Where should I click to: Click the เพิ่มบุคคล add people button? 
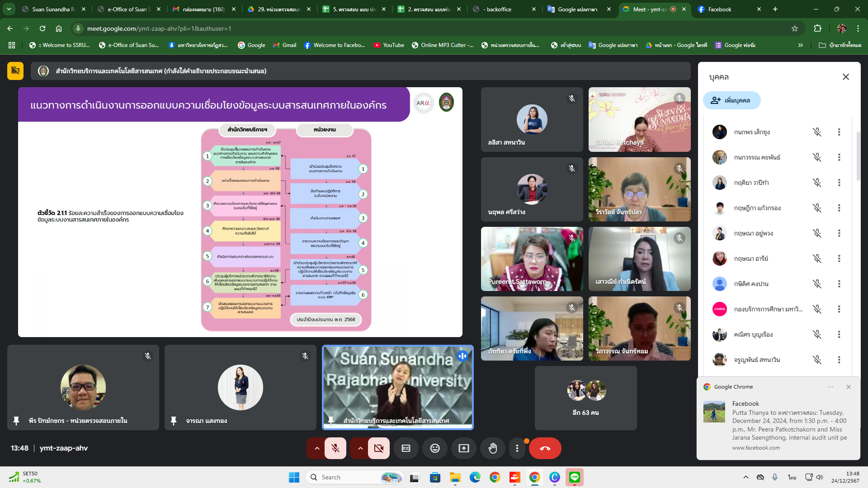click(x=731, y=100)
